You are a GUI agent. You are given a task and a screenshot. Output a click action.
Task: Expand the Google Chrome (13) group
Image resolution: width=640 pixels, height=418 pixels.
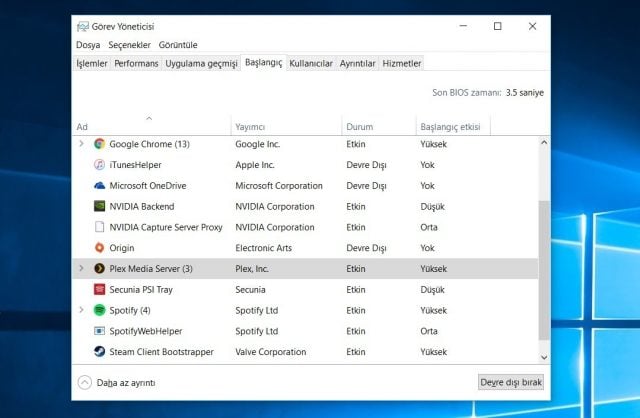coord(81,144)
